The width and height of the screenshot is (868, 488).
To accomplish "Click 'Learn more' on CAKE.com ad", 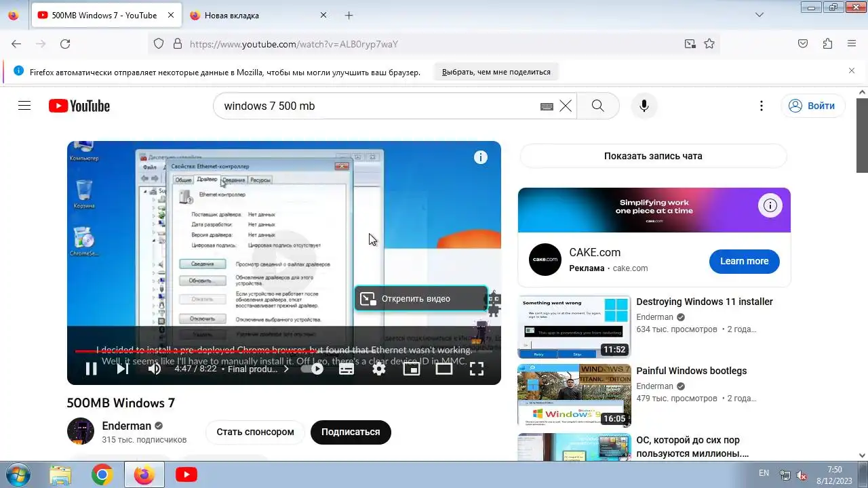I will point(744,261).
